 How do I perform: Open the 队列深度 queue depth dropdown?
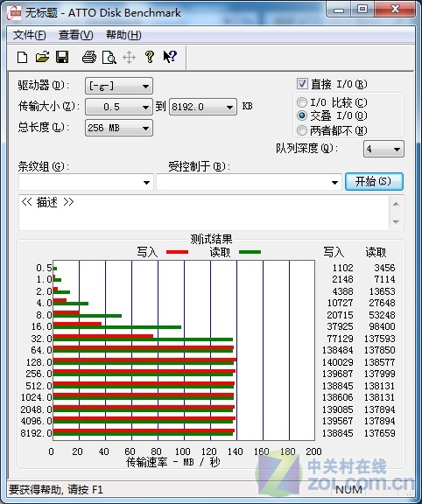pos(383,149)
